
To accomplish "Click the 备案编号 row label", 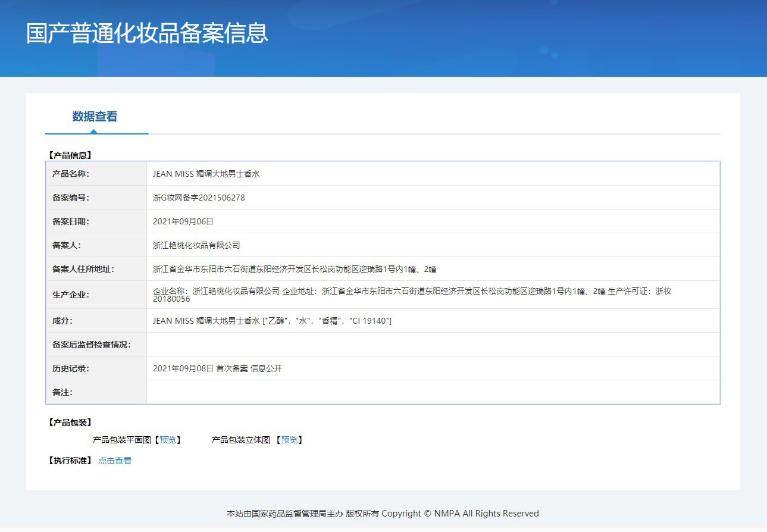I will coord(71,198).
